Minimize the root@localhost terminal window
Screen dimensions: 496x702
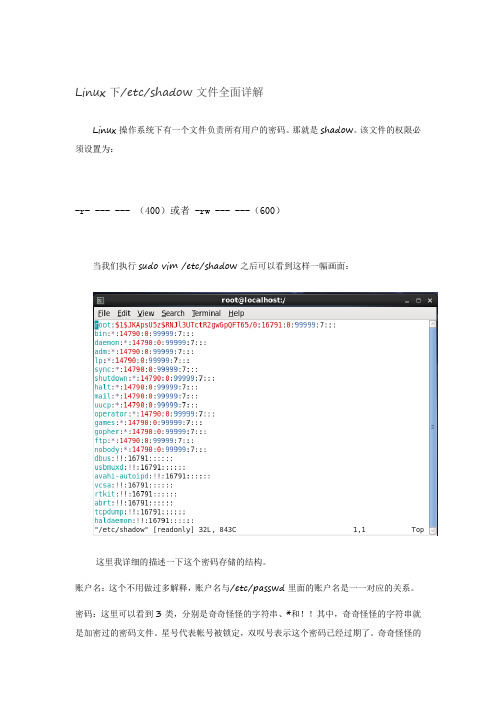[x=407, y=301]
